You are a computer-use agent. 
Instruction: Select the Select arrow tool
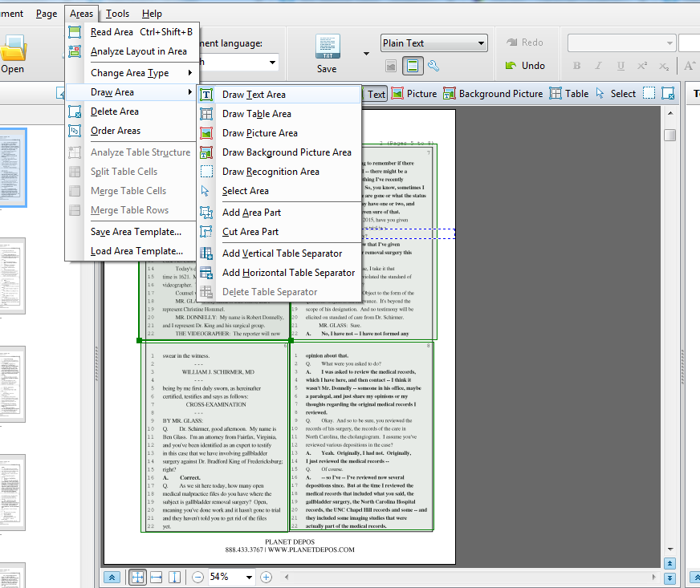[616, 94]
